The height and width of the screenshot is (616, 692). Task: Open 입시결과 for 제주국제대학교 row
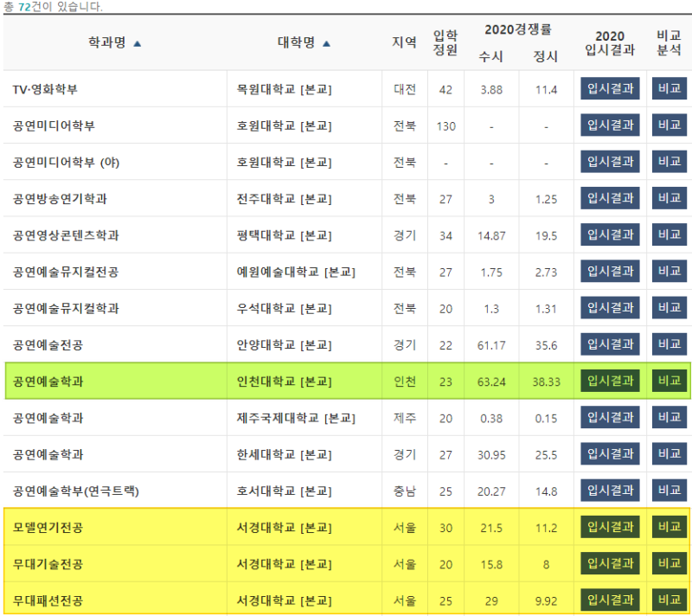(x=610, y=417)
